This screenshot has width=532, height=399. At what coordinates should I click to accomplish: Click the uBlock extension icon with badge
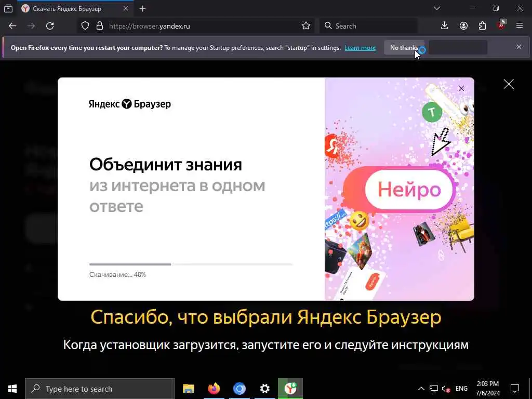click(501, 25)
